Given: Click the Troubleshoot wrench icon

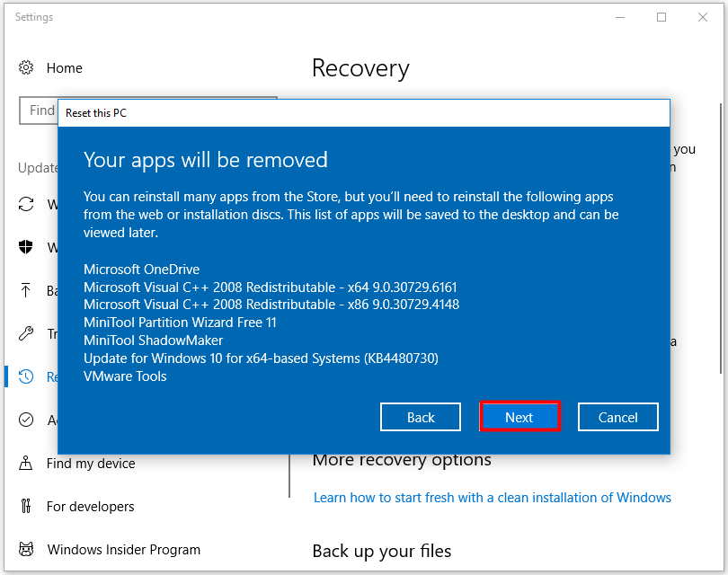Looking at the screenshot, I should tap(26, 333).
